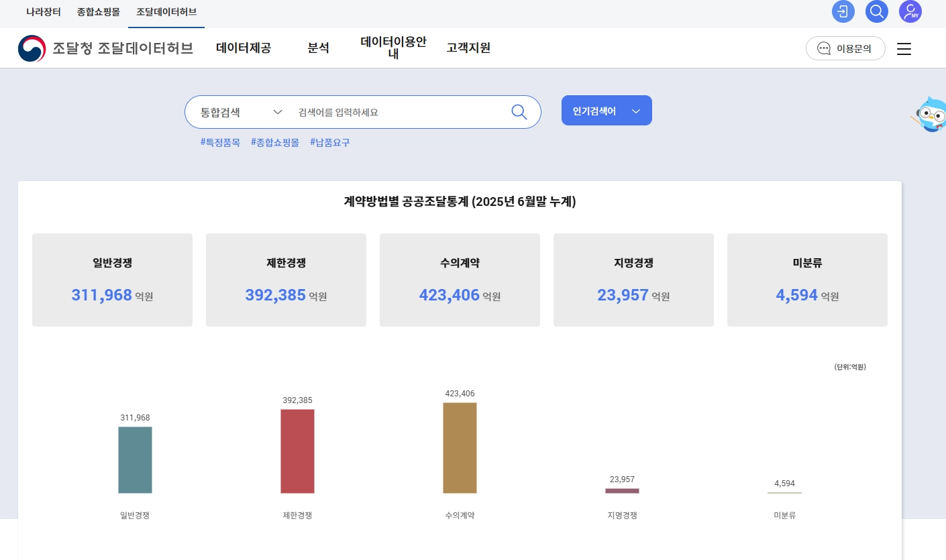The width and height of the screenshot is (946, 560).
Task: Run search via the magnifier inside the search bar
Action: coord(519,112)
